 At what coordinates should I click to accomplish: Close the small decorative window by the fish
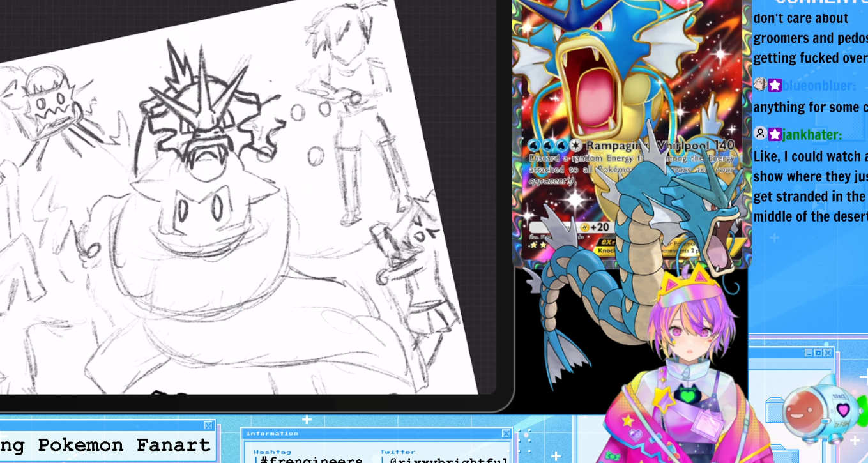click(828, 353)
